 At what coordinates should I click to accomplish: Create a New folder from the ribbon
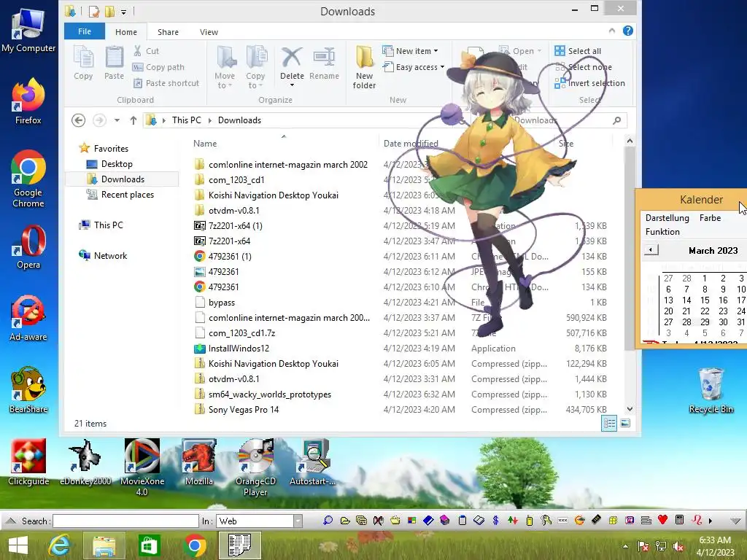click(x=365, y=67)
